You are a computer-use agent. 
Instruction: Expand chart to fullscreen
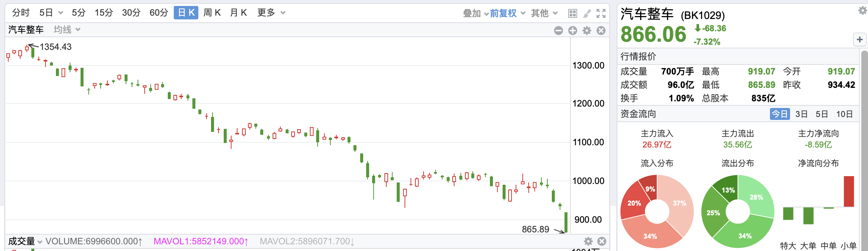tap(601, 14)
